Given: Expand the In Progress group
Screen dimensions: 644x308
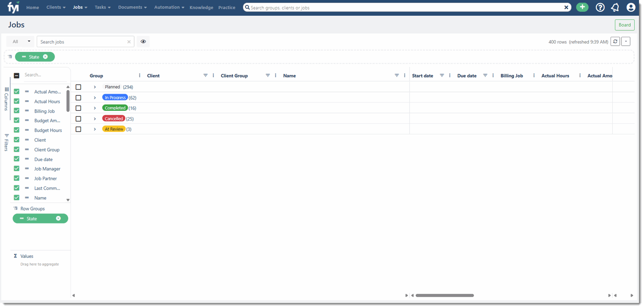Looking at the screenshot, I should click(95, 98).
